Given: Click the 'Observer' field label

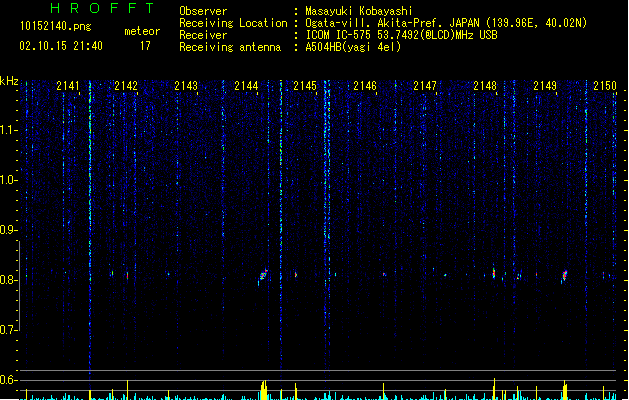Looking at the screenshot, I should [x=203, y=11].
